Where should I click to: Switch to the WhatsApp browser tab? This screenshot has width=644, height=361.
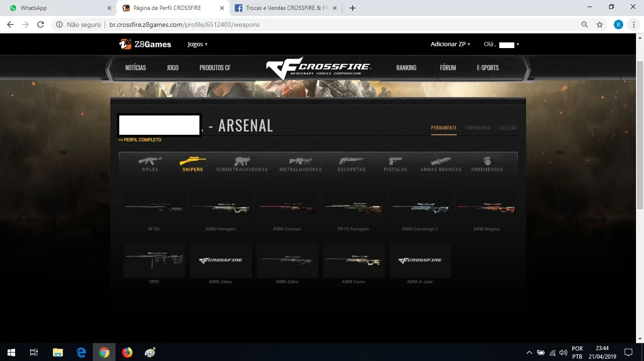58,8
